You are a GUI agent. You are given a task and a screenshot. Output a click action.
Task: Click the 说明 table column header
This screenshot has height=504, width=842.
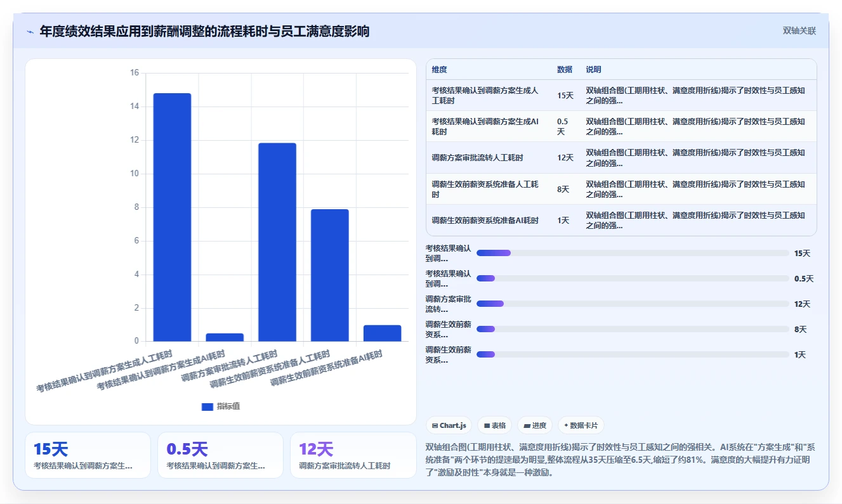coord(593,70)
